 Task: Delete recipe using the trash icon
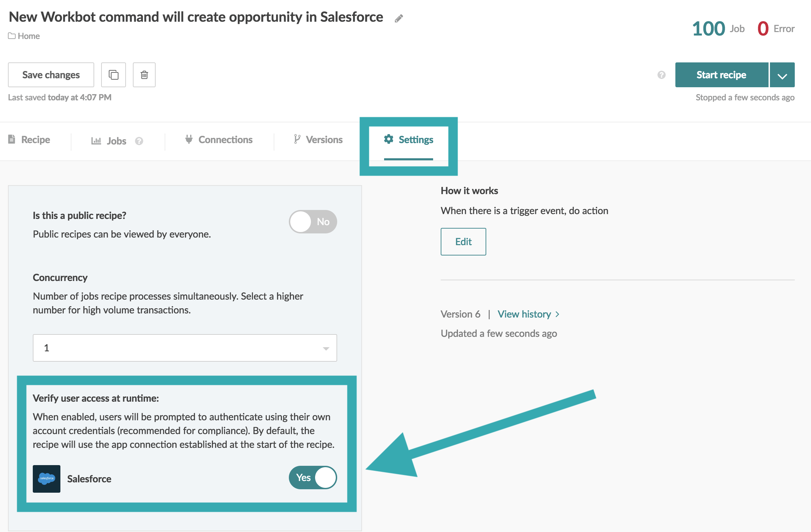(x=144, y=75)
